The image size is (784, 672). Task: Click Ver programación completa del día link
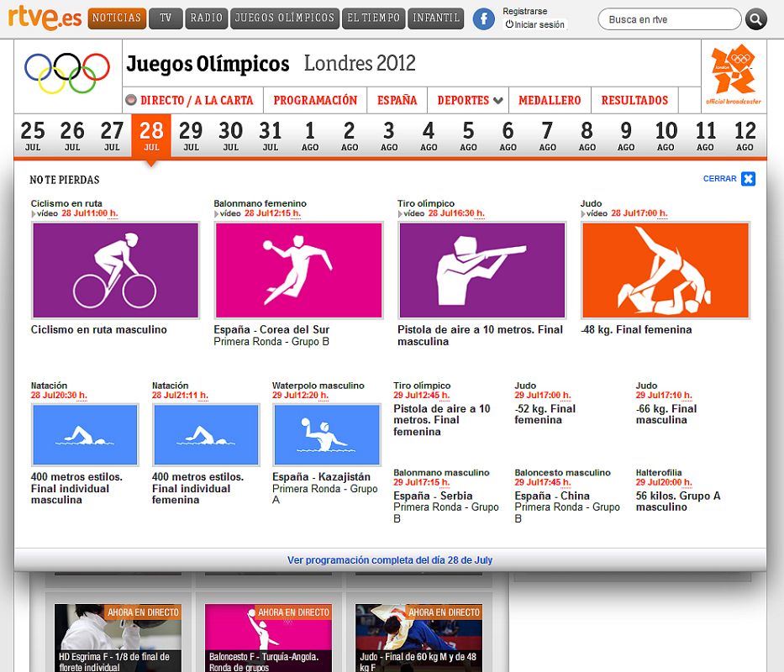click(390, 560)
